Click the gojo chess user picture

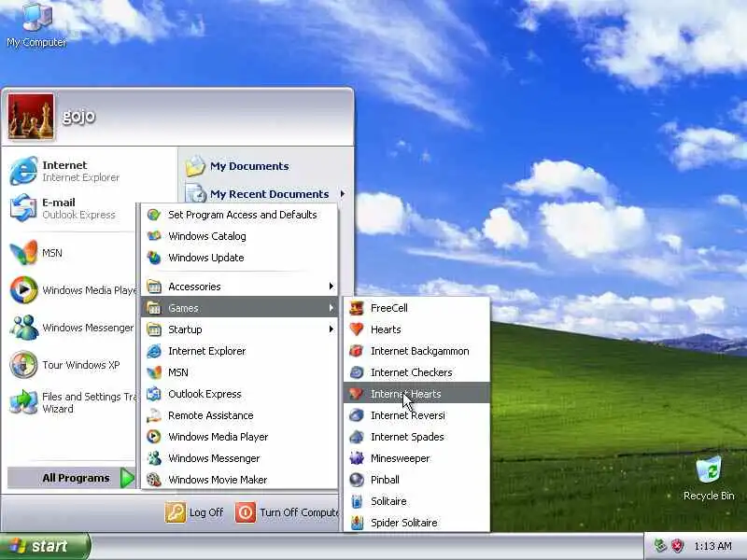coord(31,117)
